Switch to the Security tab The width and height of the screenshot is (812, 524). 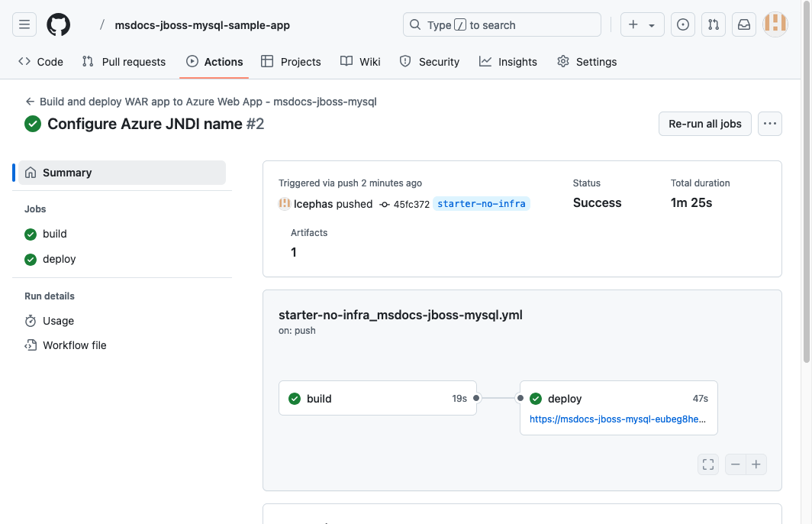(x=430, y=61)
